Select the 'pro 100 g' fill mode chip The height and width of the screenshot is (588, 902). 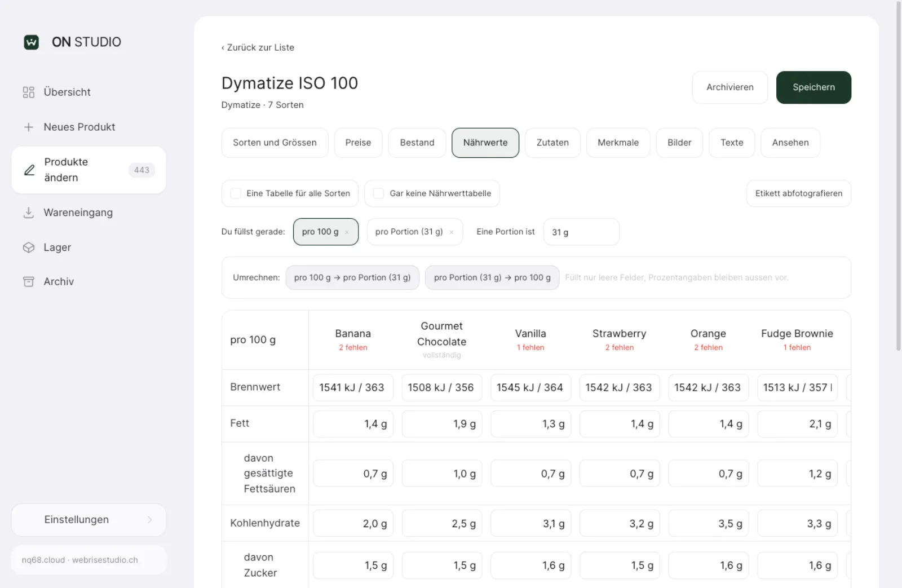326,232
